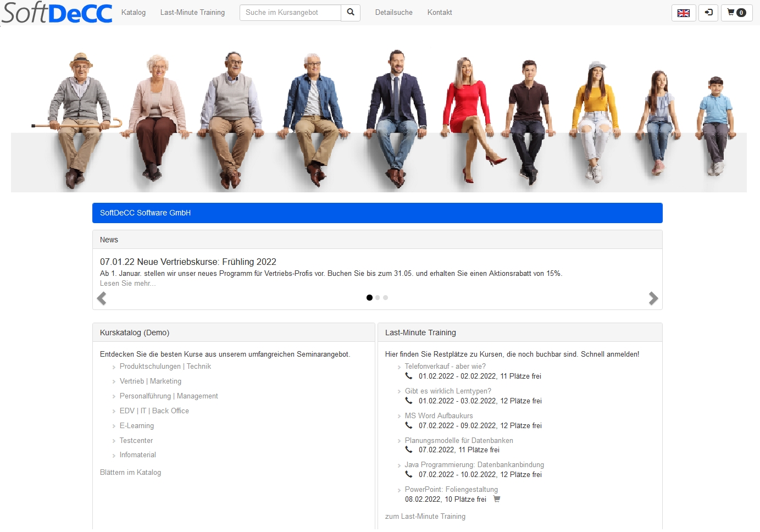Select the first news carousel dot
Image resolution: width=760 pixels, height=532 pixels.
(x=369, y=298)
